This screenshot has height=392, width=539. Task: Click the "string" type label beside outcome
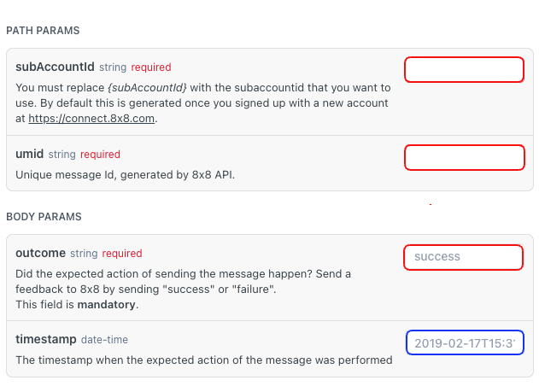[84, 254]
